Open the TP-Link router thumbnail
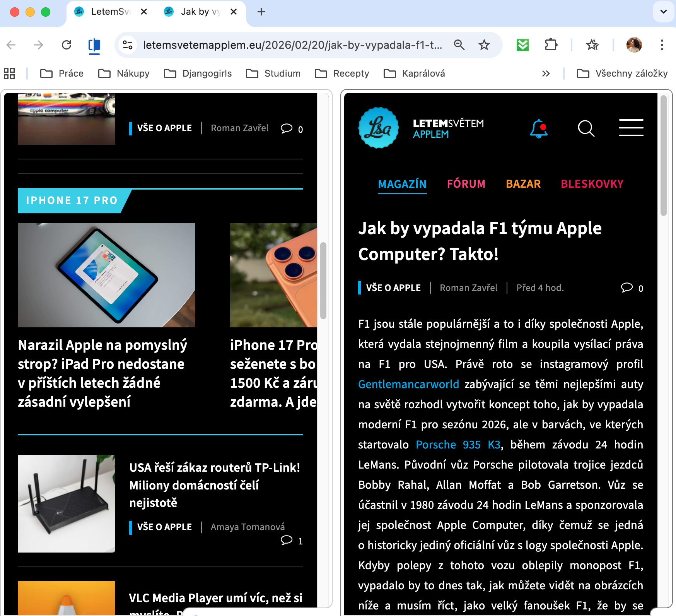This screenshot has height=616, width=676. [67, 504]
